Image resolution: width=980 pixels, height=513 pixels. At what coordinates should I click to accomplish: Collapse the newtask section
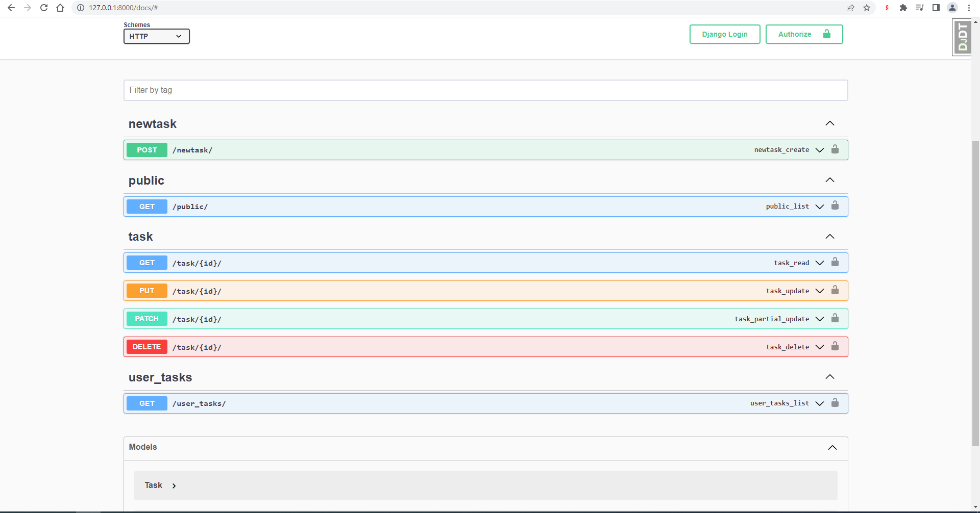point(830,123)
